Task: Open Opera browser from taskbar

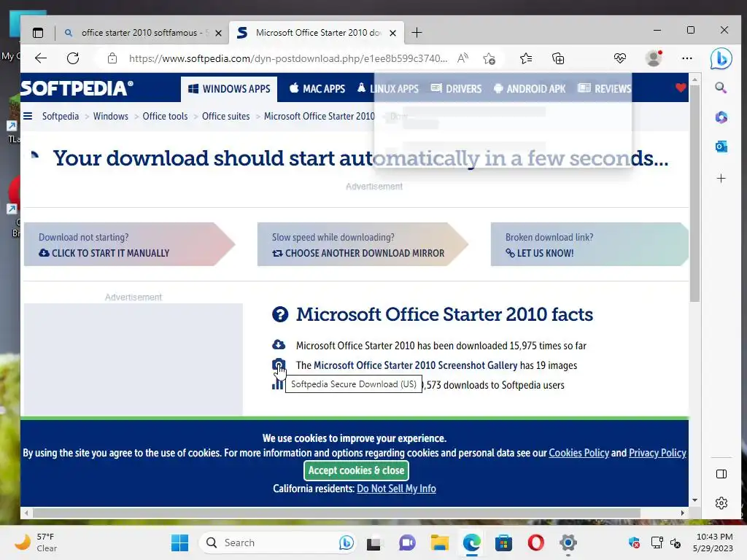Action: [536, 542]
